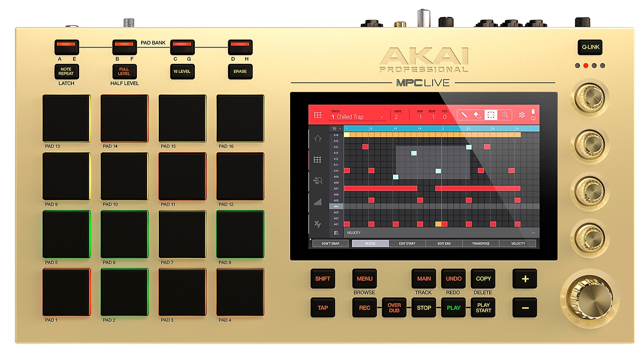Select the NUDGE tab
This screenshot has width=644, height=352.
click(x=370, y=243)
